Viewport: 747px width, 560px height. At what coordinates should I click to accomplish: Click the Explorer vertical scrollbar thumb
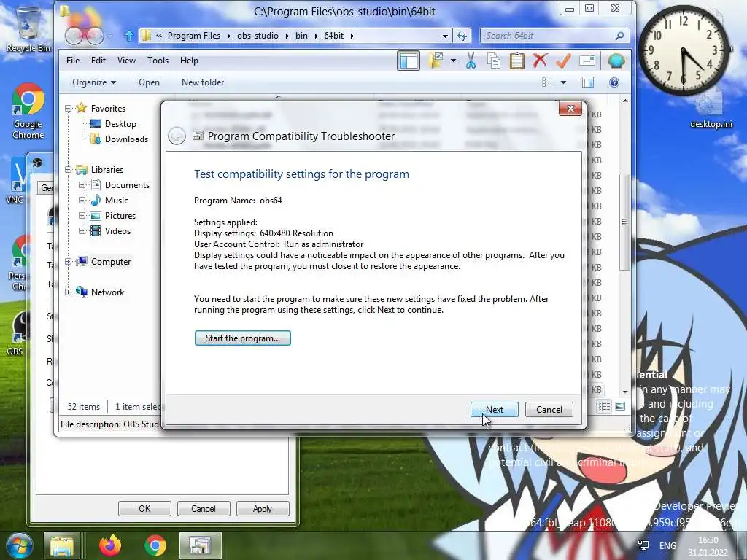coord(624,222)
